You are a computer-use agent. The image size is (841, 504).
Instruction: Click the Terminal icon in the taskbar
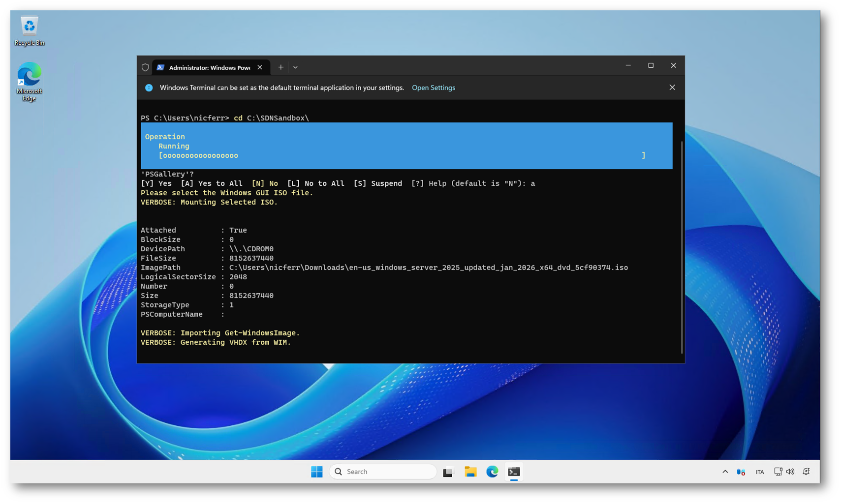(514, 472)
